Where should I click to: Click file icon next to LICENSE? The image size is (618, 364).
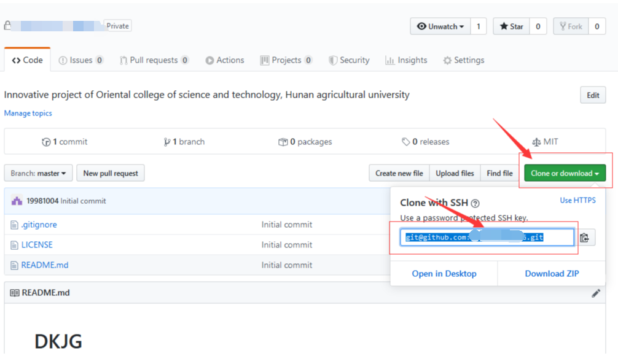[14, 245]
